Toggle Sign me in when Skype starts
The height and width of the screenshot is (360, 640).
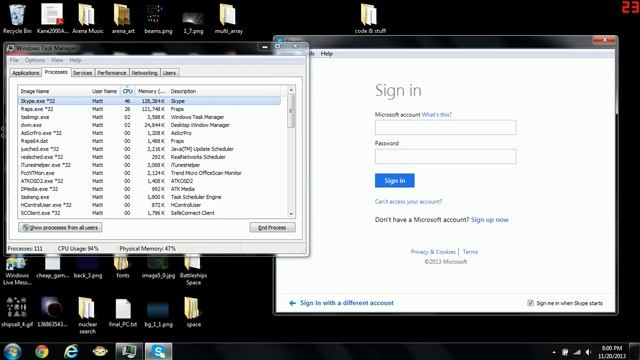tap(530, 303)
